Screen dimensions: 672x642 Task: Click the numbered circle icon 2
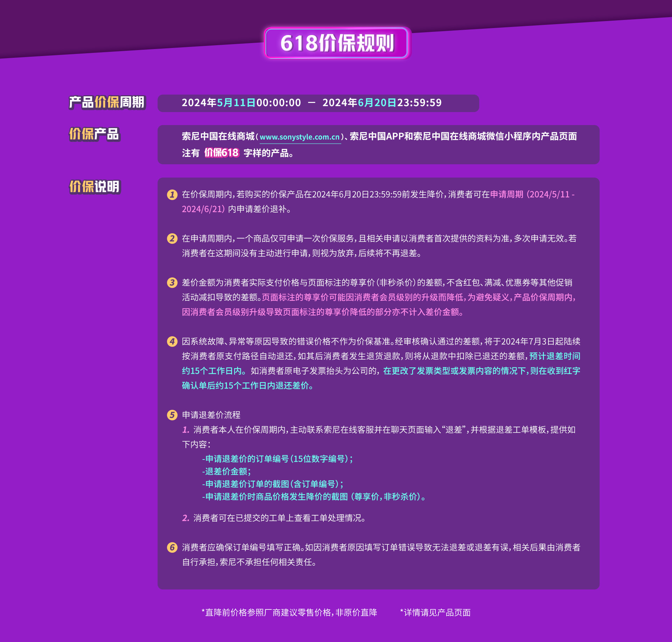point(172,239)
